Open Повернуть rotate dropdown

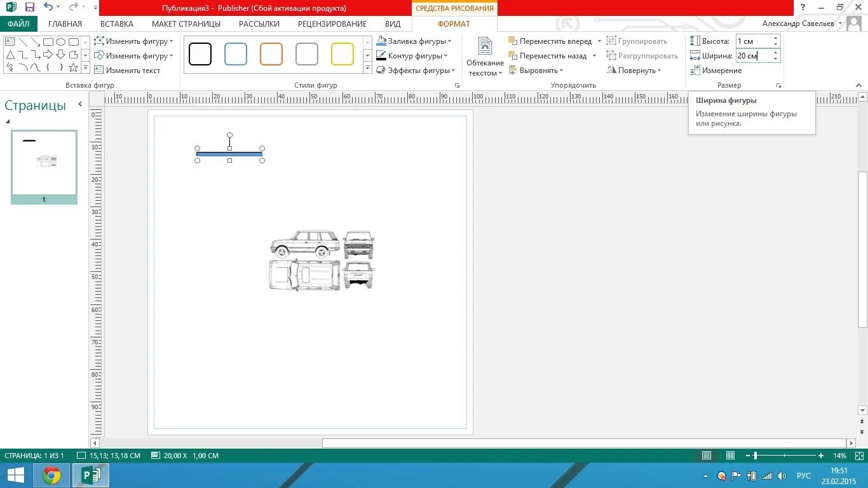[634, 71]
